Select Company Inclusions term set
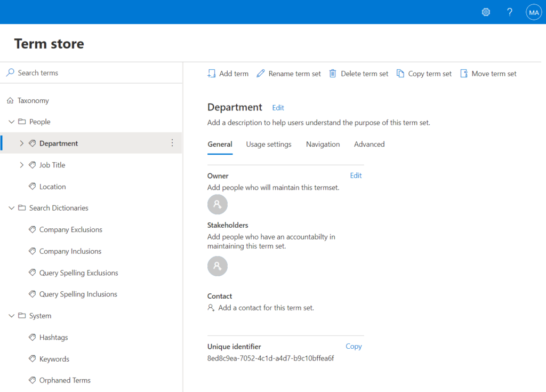The width and height of the screenshot is (546, 392). [70, 251]
